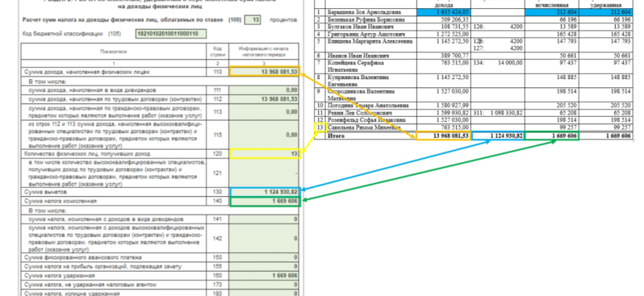Click the yellow-highlighted row number 13 cell
Viewport: 644px width, 296px height.
pos(320,127)
